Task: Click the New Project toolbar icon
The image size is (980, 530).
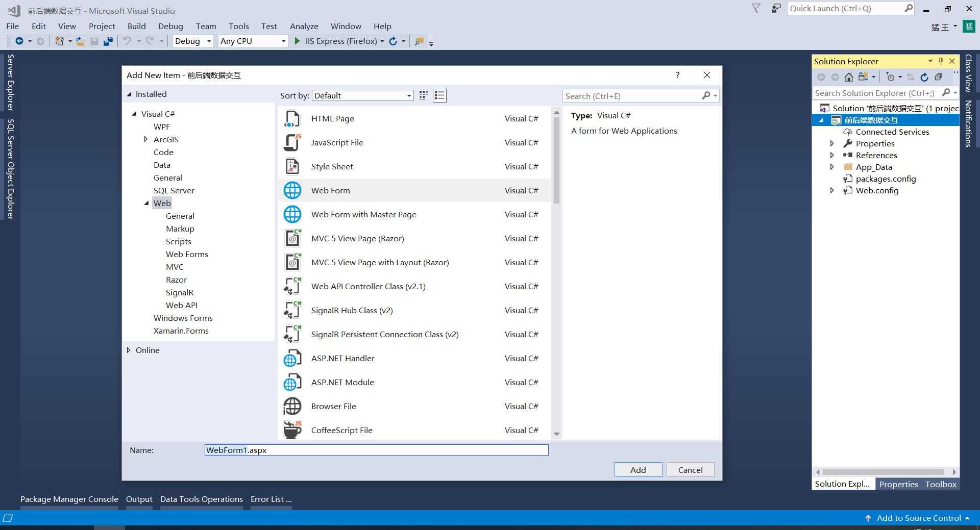Action: (59, 41)
